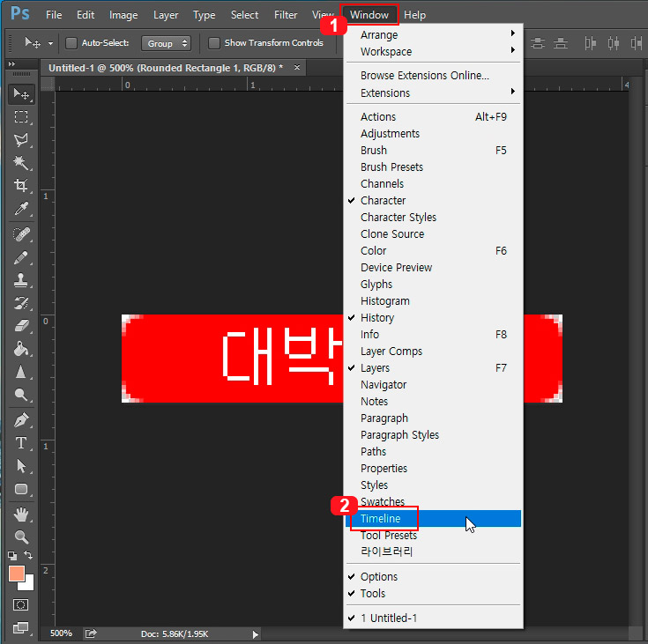Toggle the History panel in Window menu
This screenshot has width=648, height=644.
(433, 318)
